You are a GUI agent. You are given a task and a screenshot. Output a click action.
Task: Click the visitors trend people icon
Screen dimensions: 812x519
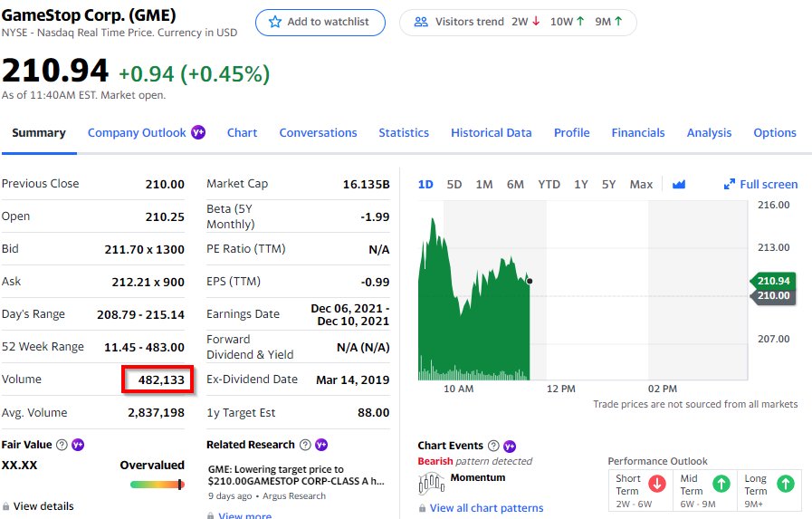coord(421,22)
